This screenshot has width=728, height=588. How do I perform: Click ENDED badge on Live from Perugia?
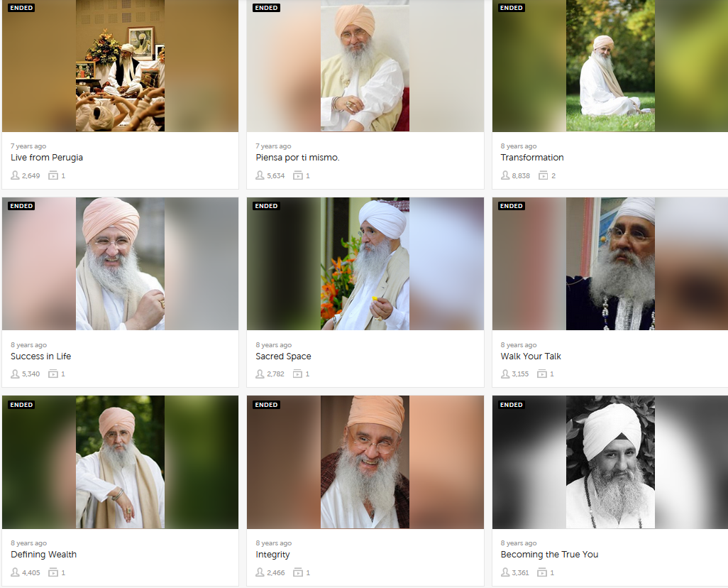click(21, 7)
